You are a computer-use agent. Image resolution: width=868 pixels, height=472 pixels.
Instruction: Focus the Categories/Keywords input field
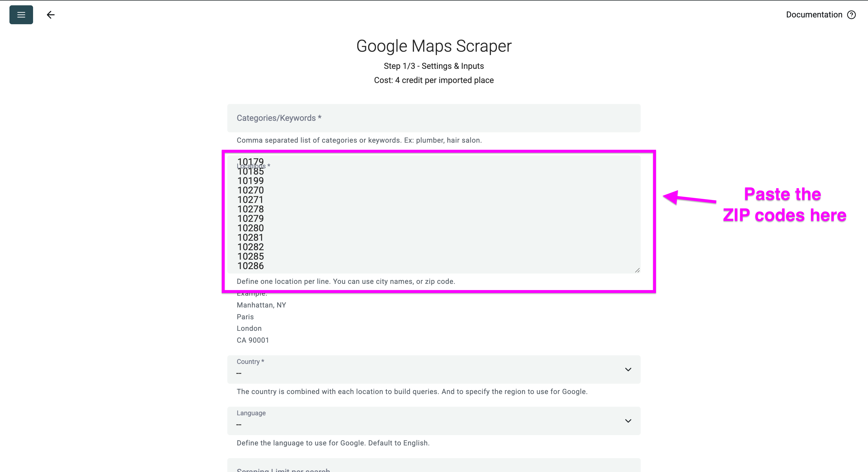434,118
